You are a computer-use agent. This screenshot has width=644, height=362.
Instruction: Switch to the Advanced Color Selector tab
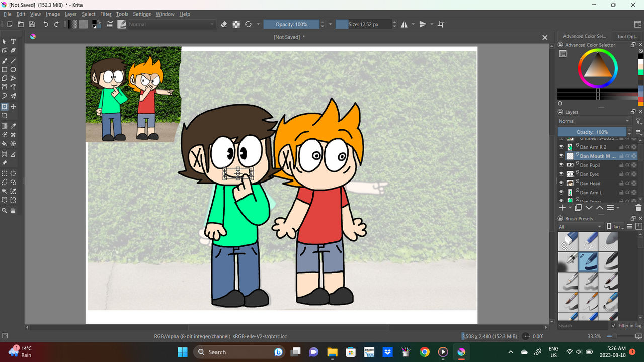[x=585, y=36]
